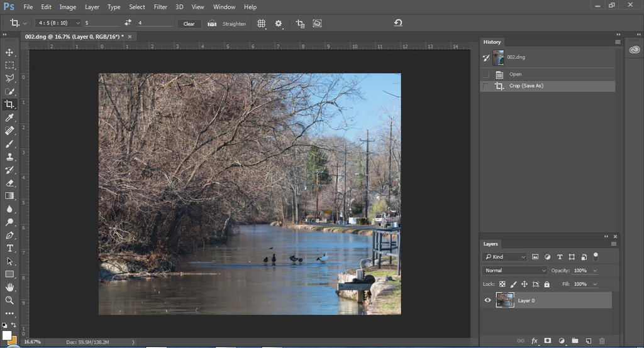
Task: Switch to the 002.dng document tab
Action: [74, 36]
